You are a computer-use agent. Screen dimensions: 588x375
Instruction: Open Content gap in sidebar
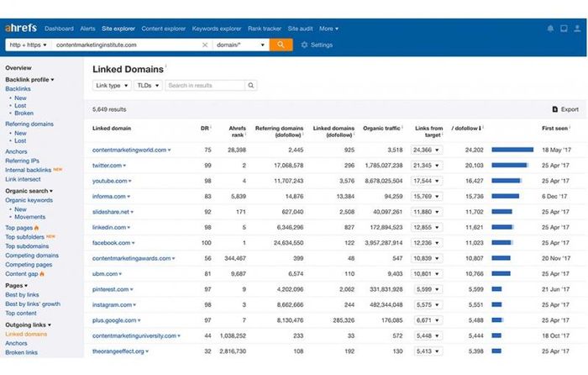point(22,273)
